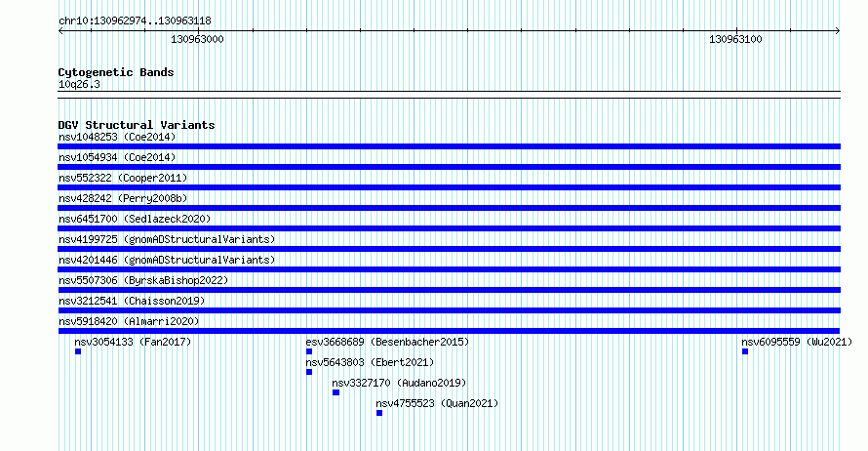Click nsv3327170 (Audano2019) label

tap(399, 383)
